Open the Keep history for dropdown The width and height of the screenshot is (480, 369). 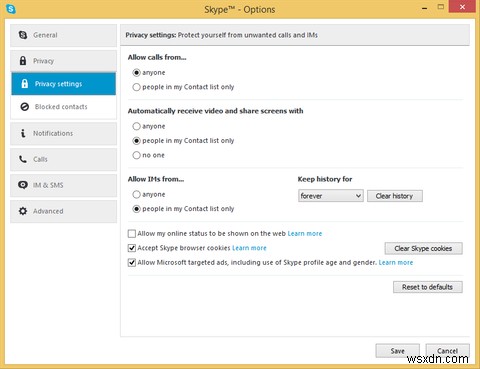coord(331,196)
